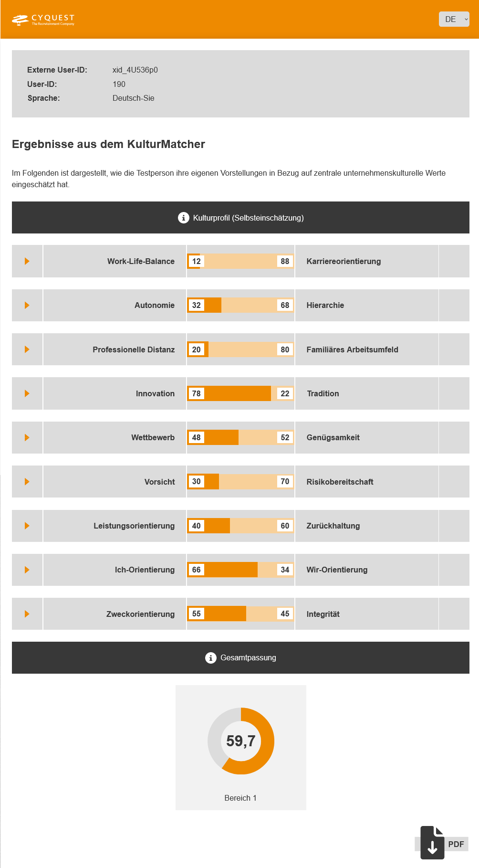The height and width of the screenshot is (868, 479).
Task: Expand the Autonomie row arrow
Action: click(x=27, y=305)
